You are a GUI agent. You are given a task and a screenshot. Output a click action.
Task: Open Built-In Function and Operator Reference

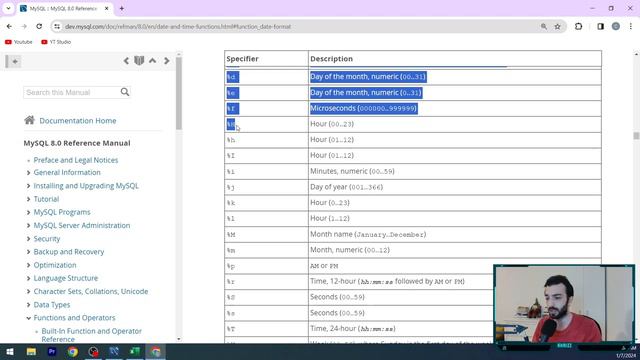(91, 335)
